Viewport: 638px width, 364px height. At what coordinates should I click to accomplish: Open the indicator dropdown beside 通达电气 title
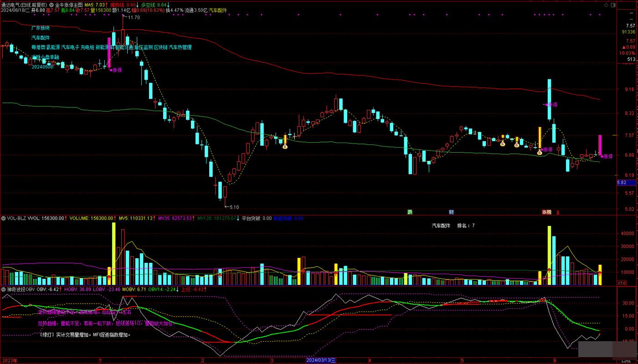pyautogui.click(x=51, y=5)
